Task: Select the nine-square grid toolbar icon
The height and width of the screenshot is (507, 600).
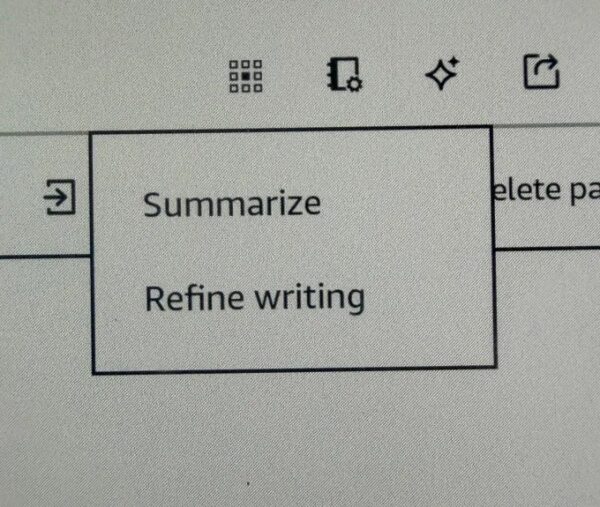Action: (246, 76)
